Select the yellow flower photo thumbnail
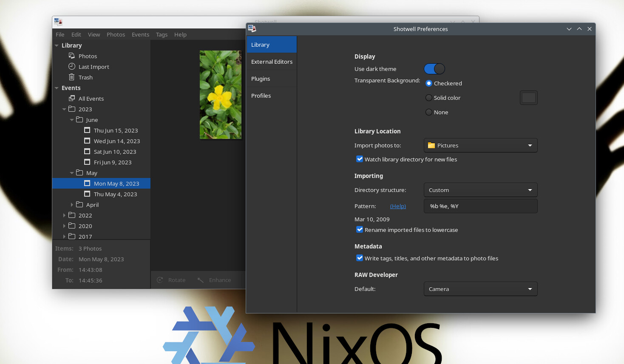 pos(221,95)
